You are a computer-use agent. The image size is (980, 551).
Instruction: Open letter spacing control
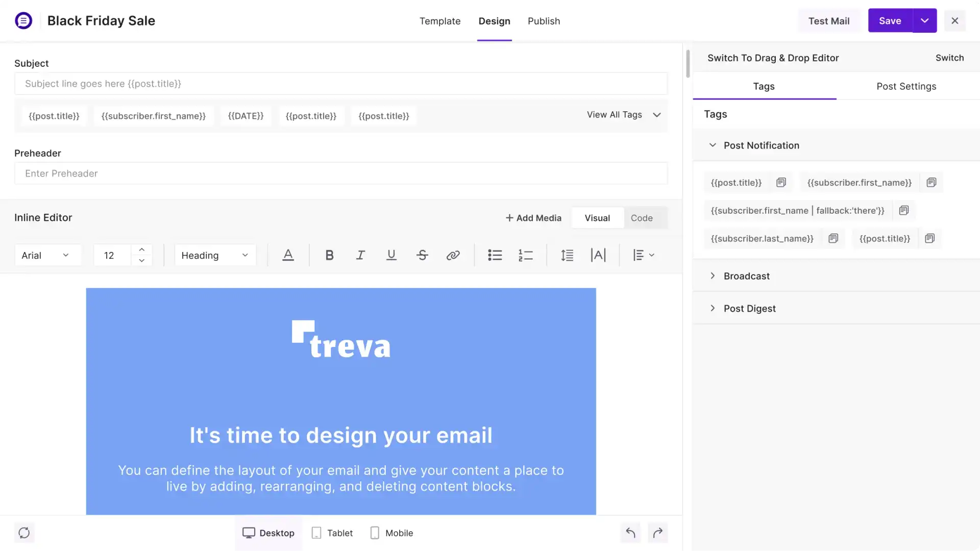tap(598, 255)
